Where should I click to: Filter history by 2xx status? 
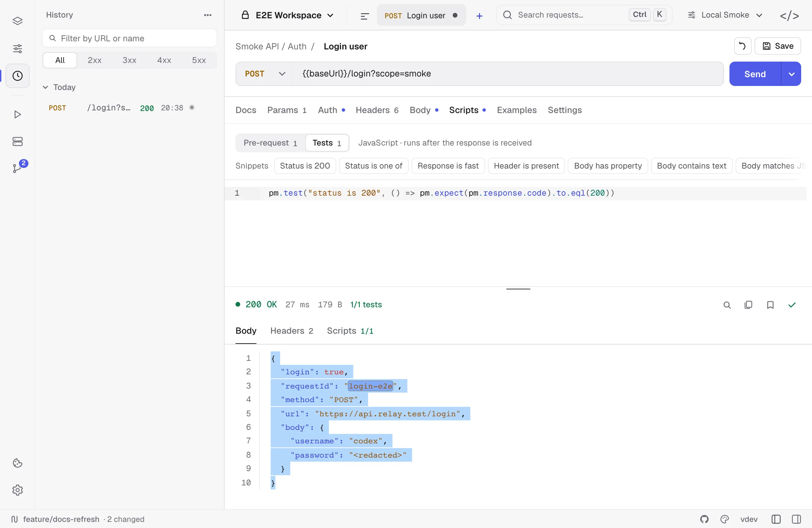click(94, 60)
